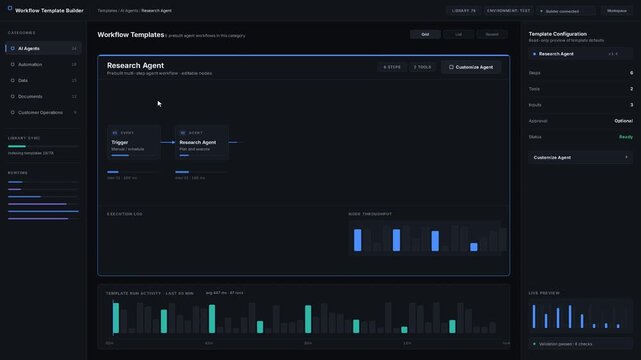This screenshot has height=360, width=641.
Task: Open the Workspace button
Action: click(x=617, y=11)
